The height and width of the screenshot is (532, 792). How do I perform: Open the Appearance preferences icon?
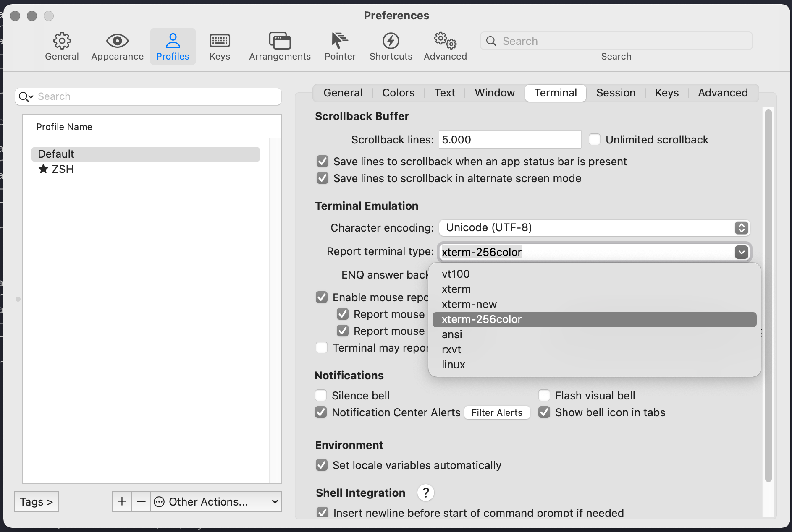pyautogui.click(x=117, y=46)
